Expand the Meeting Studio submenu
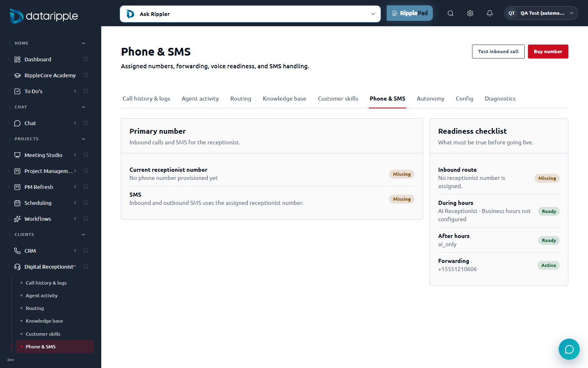Image resolution: width=588 pixels, height=368 pixels. pyautogui.click(x=75, y=155)
